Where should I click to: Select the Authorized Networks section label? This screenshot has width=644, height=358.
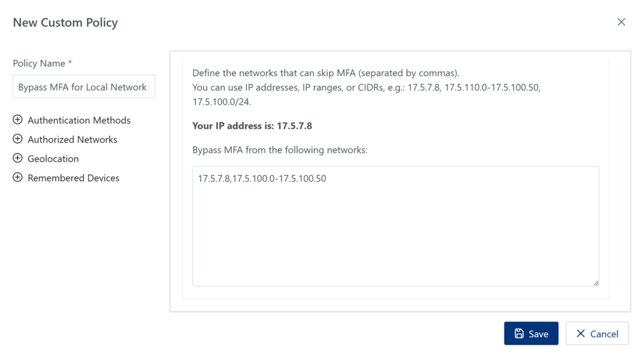pos(72,139)
